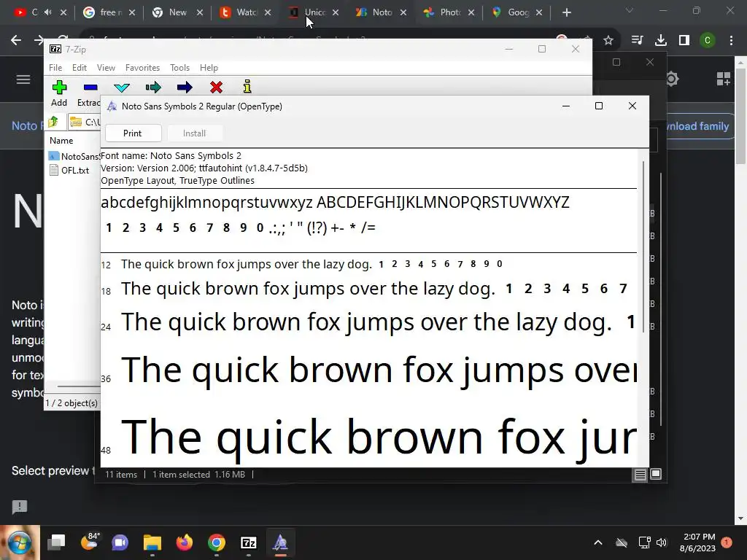The width and height of the screenshot is (747, 560).
Task: Click the 7-Zip Add toolbar icon
Action: click(x=60, y=87)
